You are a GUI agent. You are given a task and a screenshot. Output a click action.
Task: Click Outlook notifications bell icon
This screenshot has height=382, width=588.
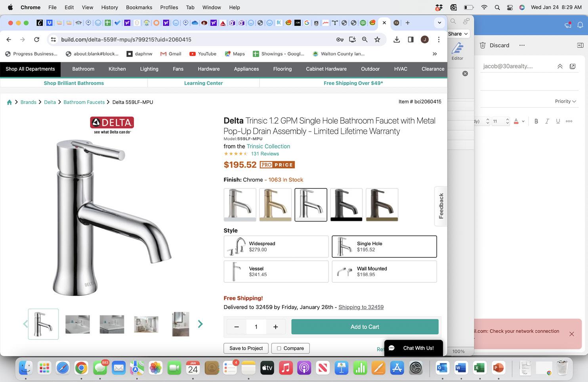click(x=580, y=25)
